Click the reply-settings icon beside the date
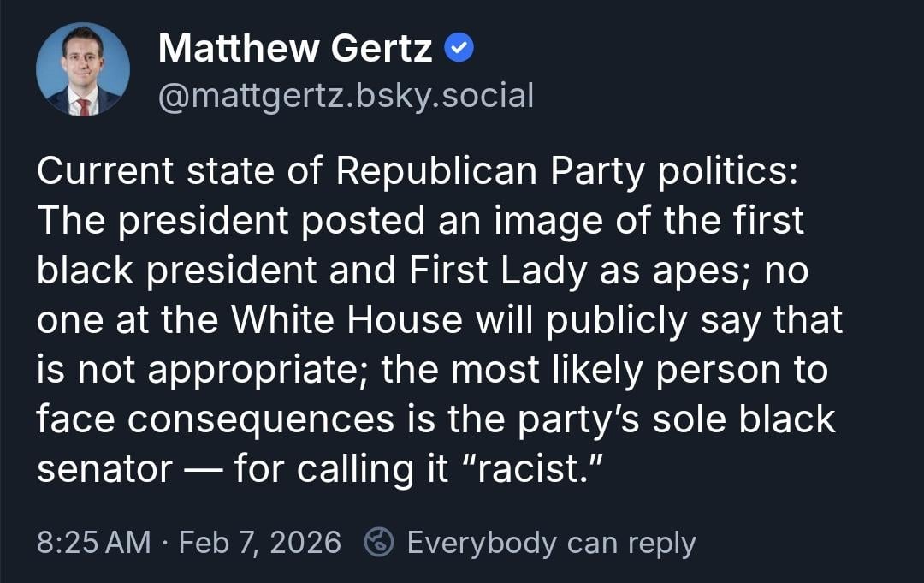924x583 pixels. [379, 542]
